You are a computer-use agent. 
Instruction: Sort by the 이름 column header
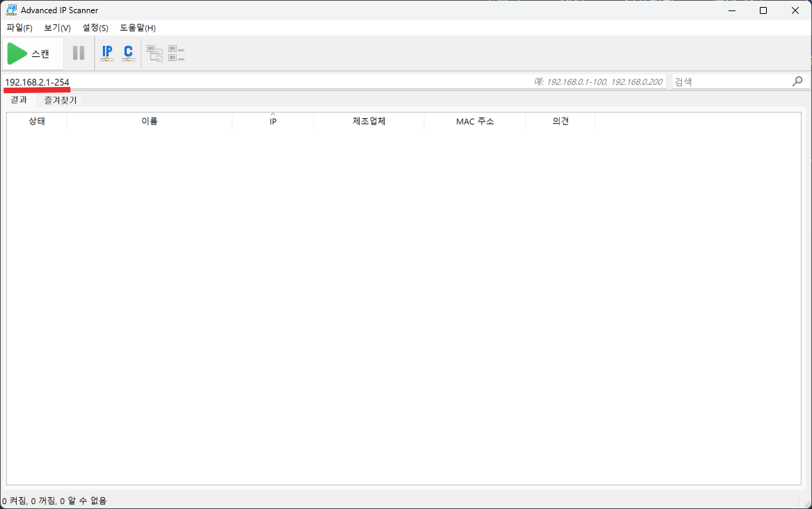pyautogui.click(x=149, y=121)
